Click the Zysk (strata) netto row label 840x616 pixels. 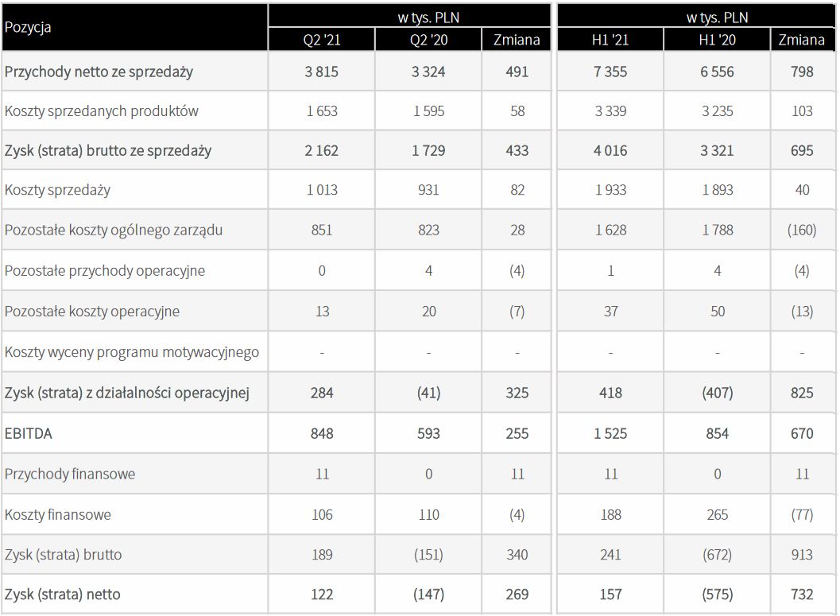click(x=63, y=594)
